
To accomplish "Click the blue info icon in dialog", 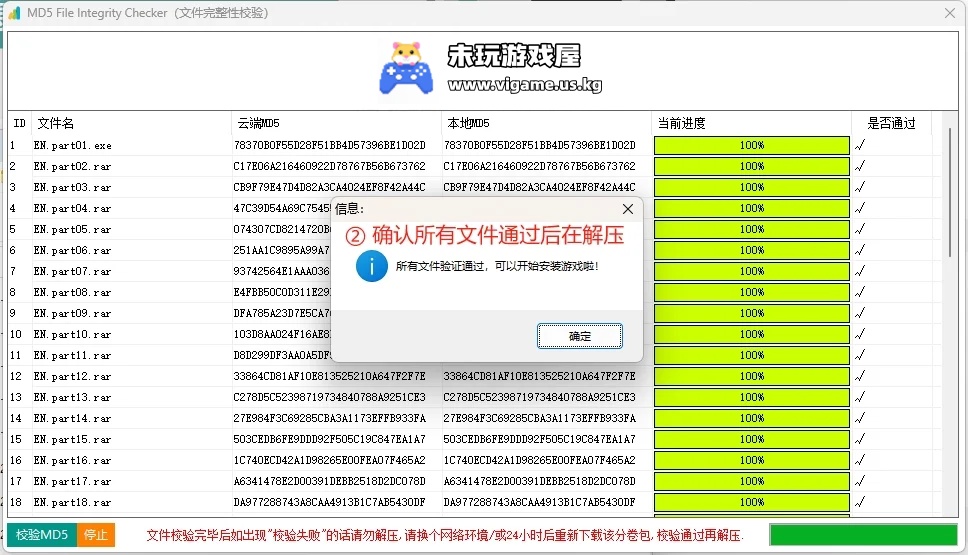I will 372,266.
